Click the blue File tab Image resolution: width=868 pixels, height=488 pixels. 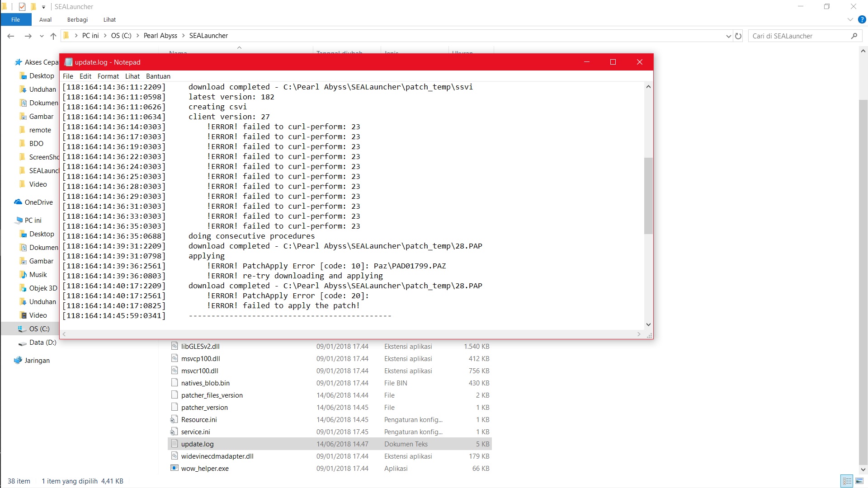coord(15,20)
